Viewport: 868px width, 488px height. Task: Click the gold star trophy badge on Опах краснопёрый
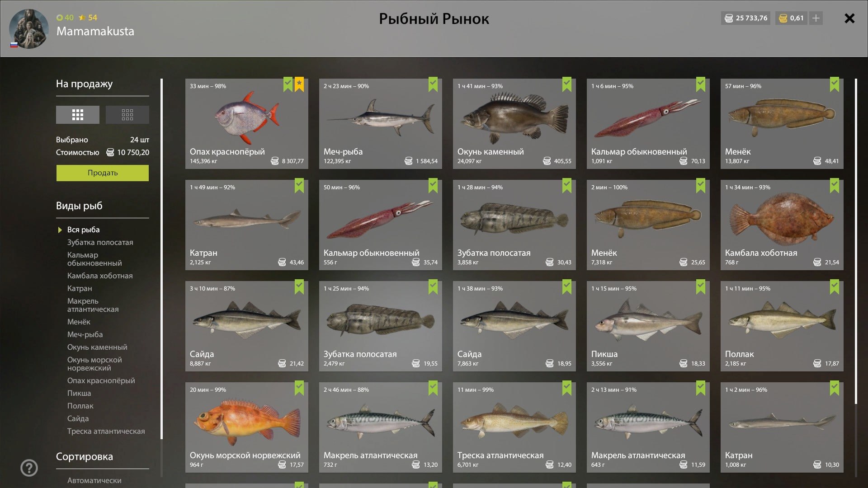(x=299, y=84)
